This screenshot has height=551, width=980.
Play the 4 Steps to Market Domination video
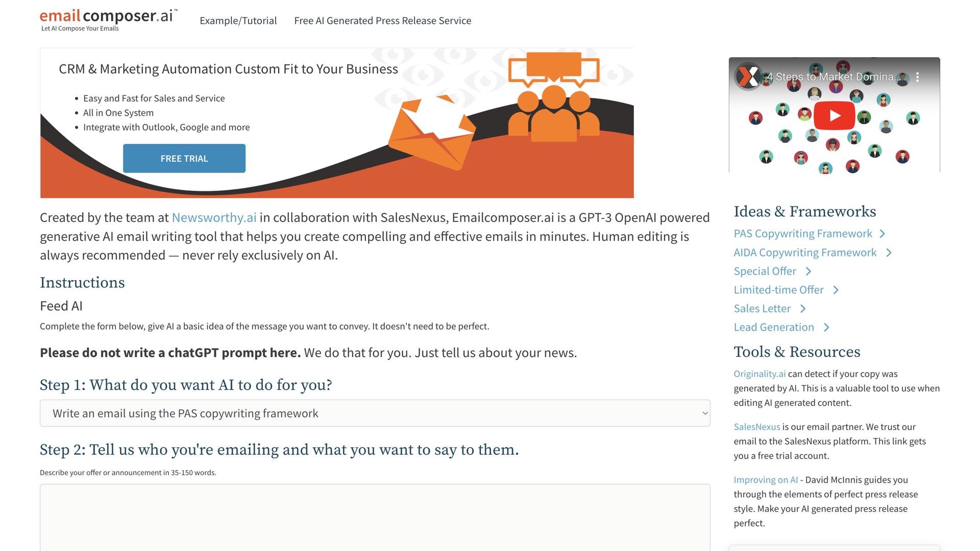(834, 116)
